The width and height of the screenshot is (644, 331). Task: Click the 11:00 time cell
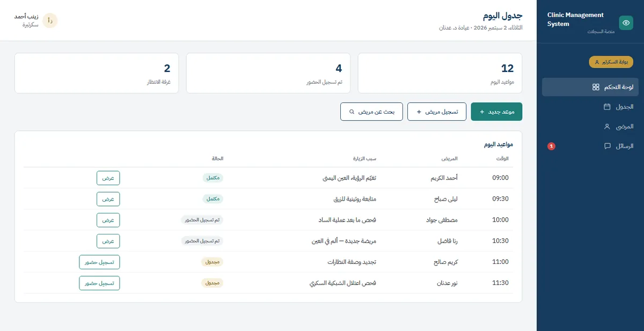(x=500, y=262)
